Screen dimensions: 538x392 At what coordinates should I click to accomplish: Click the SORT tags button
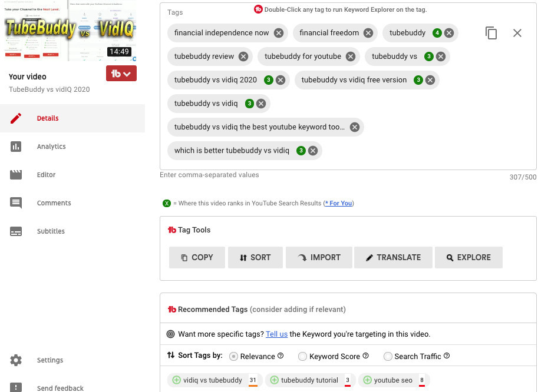click(x=255, y=257)
